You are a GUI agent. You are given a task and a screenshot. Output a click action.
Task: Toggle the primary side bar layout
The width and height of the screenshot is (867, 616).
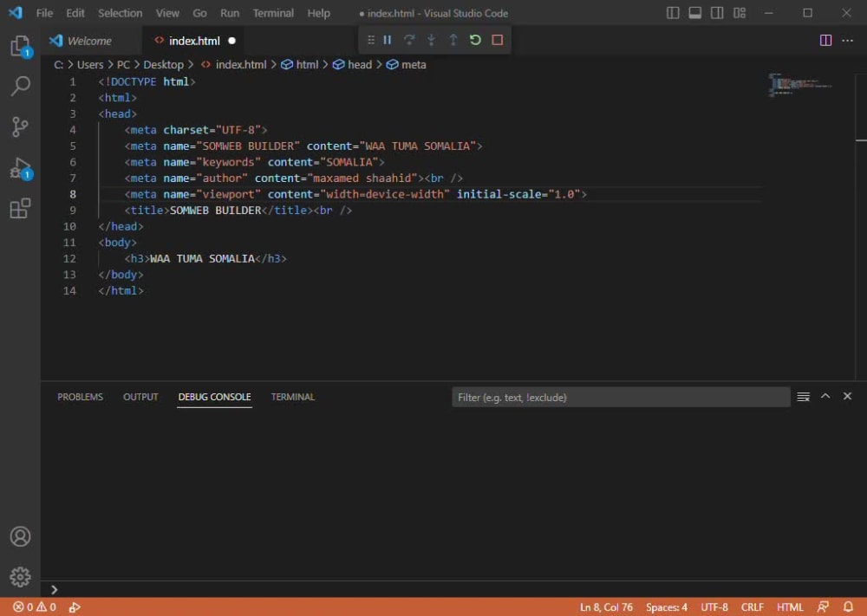pyautogui.click(x=673, y=13)
